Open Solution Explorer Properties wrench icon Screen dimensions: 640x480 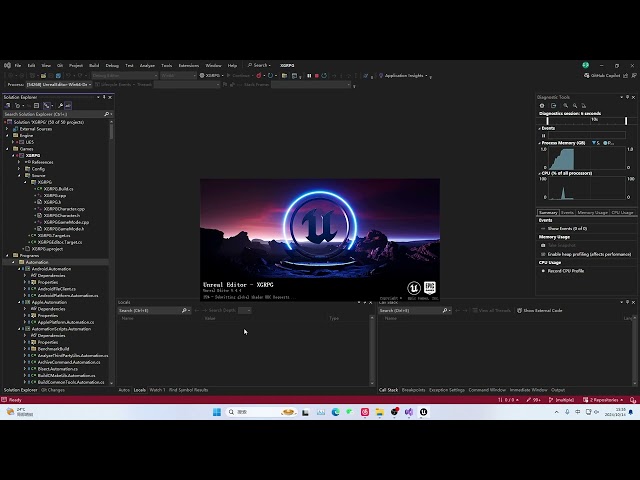pos(60,106)
